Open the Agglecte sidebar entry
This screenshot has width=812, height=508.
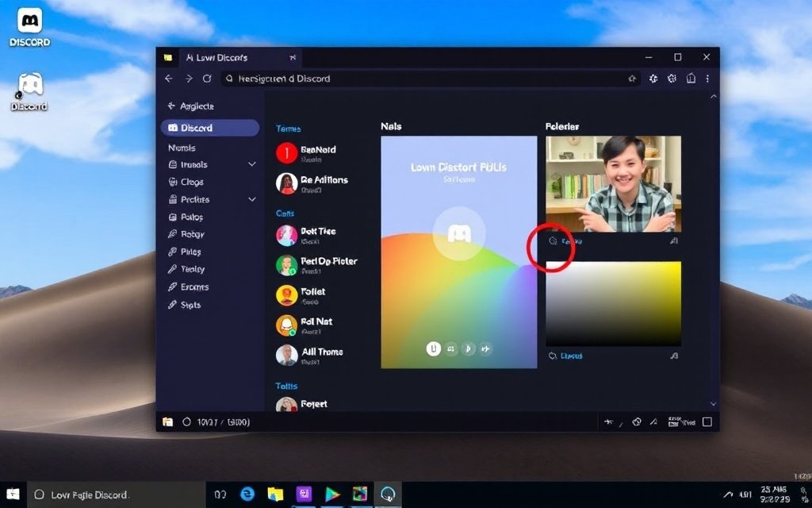tap(190, 106)
